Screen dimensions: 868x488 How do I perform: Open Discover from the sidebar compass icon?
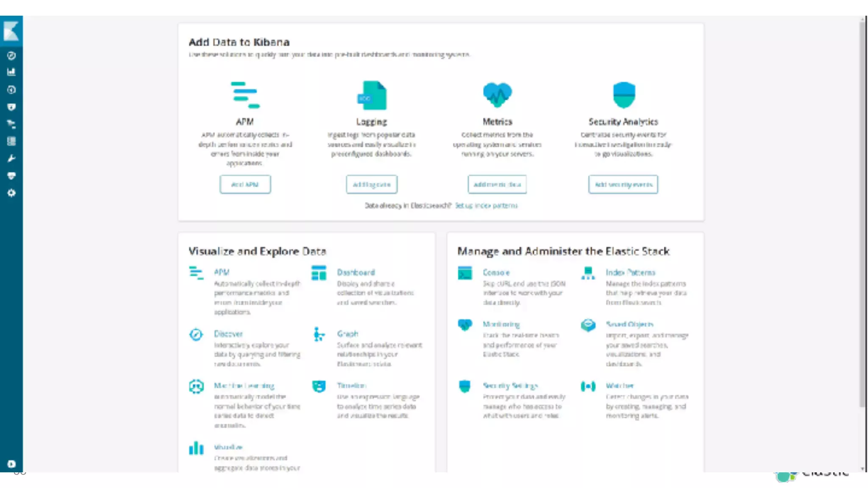(x=11, y=55)
